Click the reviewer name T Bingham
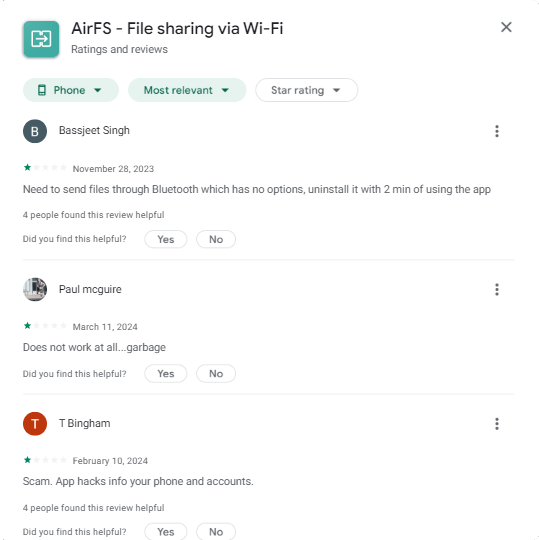Screen dimensions: 539x540 (x=85, y=423)
